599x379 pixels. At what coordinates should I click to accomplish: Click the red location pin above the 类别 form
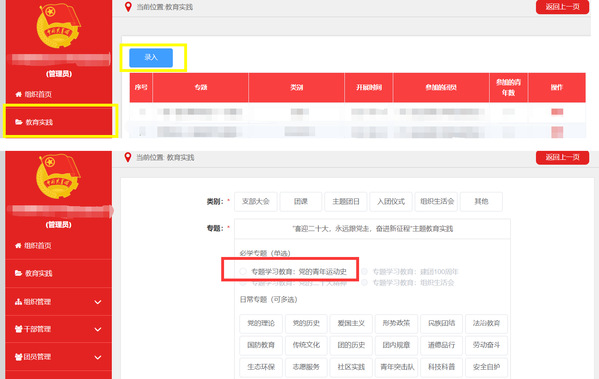coord(128,157)
